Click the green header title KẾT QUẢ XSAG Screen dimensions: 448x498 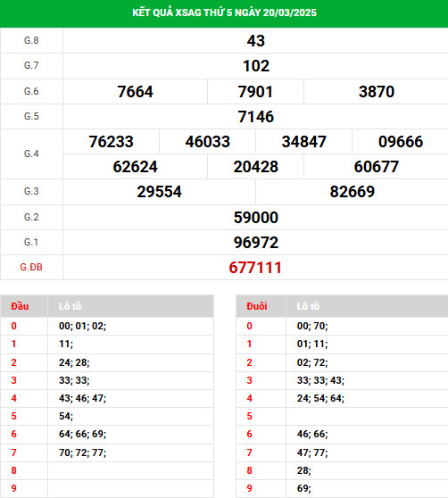point(224,12)
